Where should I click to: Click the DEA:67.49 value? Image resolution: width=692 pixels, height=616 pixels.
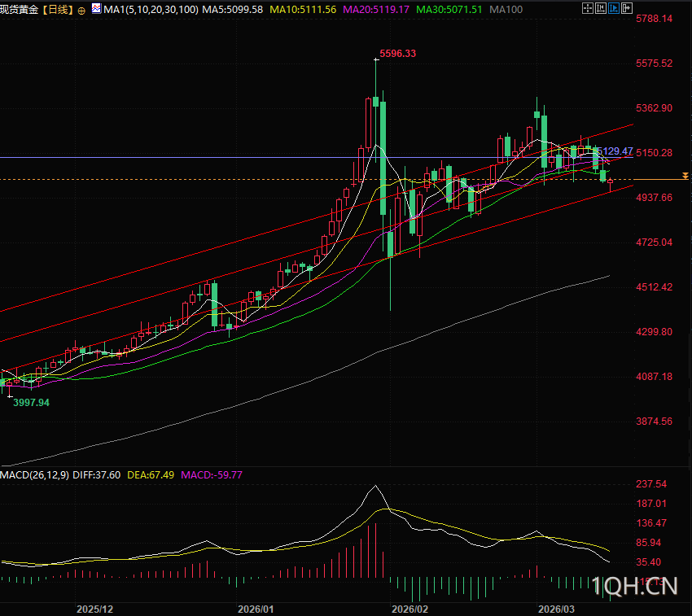click(x=151, y=475)
